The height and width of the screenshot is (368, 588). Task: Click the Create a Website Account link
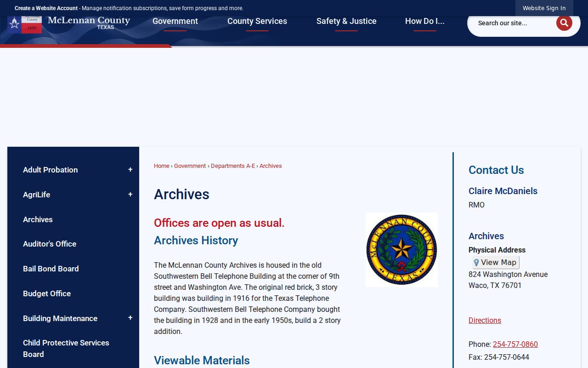[x=46, y=8]
